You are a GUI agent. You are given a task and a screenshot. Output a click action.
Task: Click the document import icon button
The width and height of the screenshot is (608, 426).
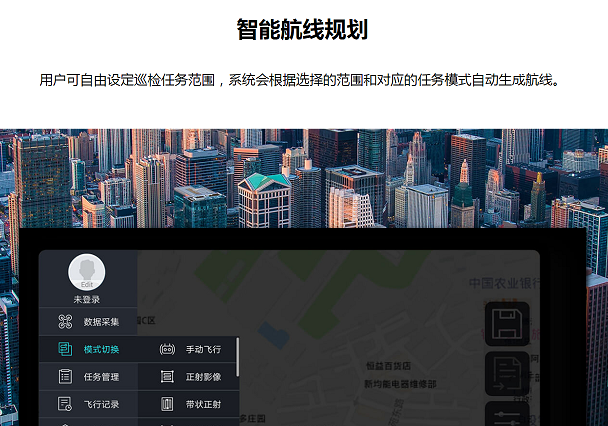[507, 372]
